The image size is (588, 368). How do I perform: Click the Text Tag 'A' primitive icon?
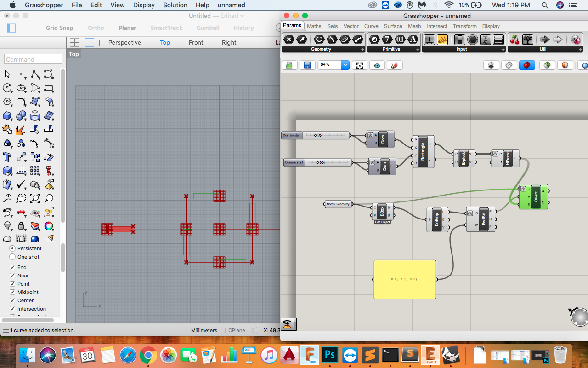point(413,40)
